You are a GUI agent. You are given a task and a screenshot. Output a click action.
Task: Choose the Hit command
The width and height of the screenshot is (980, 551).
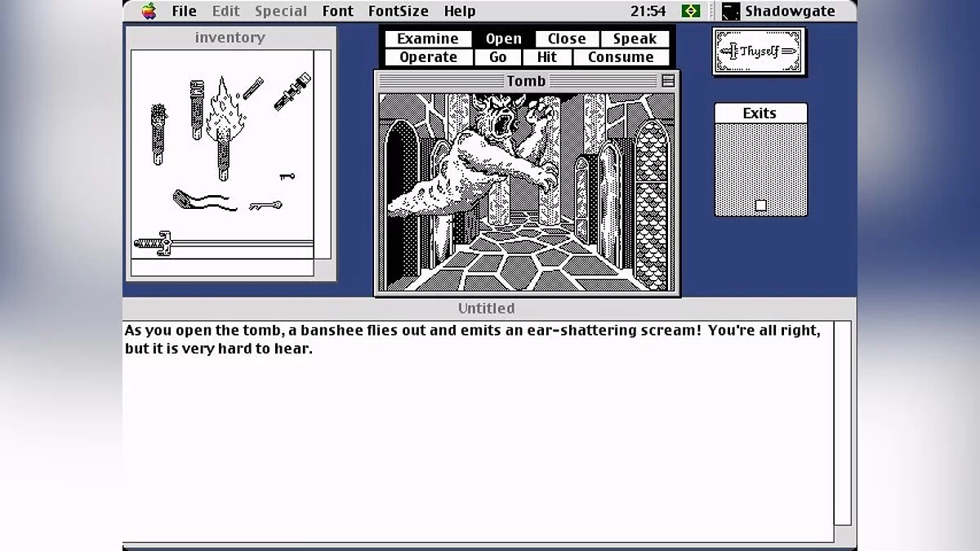coord(547,57)
